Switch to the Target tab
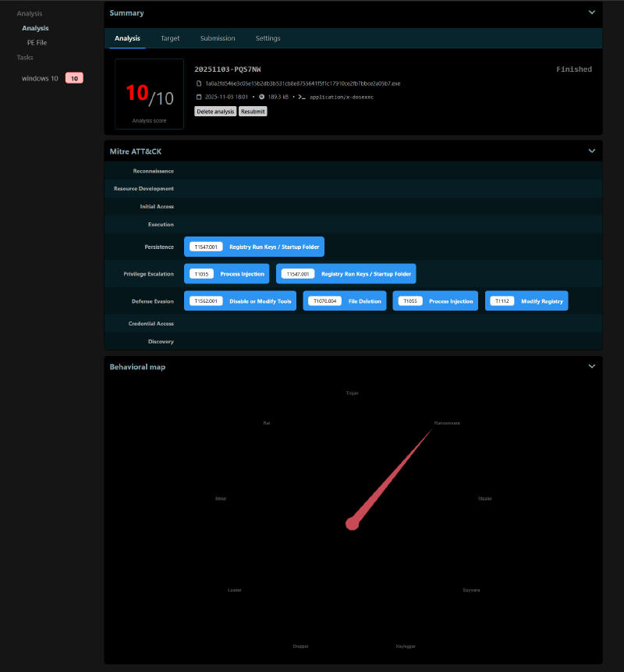 [170, 38]
